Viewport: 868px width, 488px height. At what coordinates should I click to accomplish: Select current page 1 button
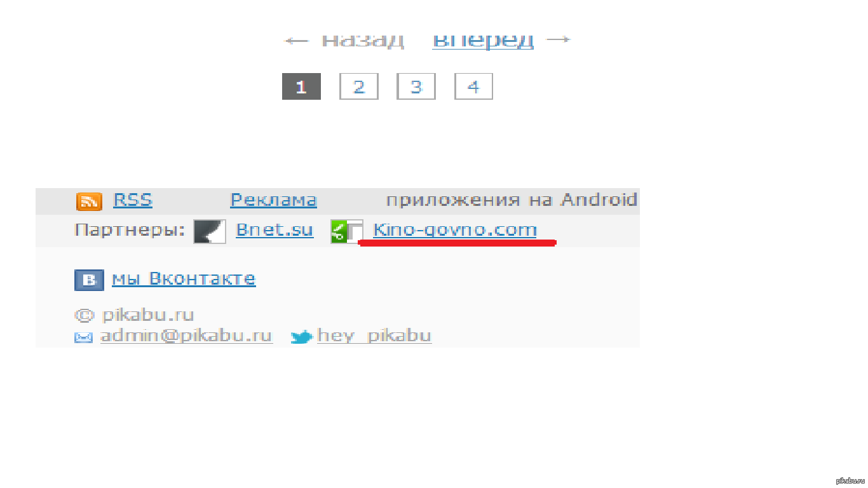click(x=301, y=86)
